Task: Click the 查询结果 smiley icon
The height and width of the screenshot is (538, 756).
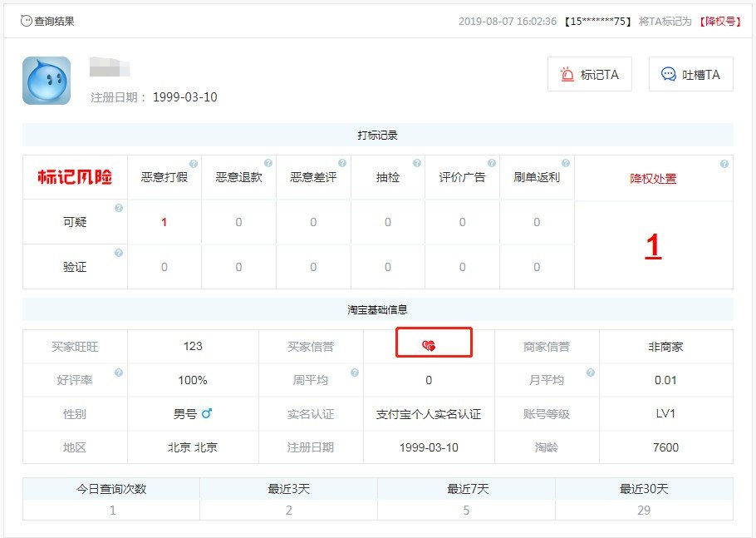Action: pyautogui.click(x=26, y=21)
